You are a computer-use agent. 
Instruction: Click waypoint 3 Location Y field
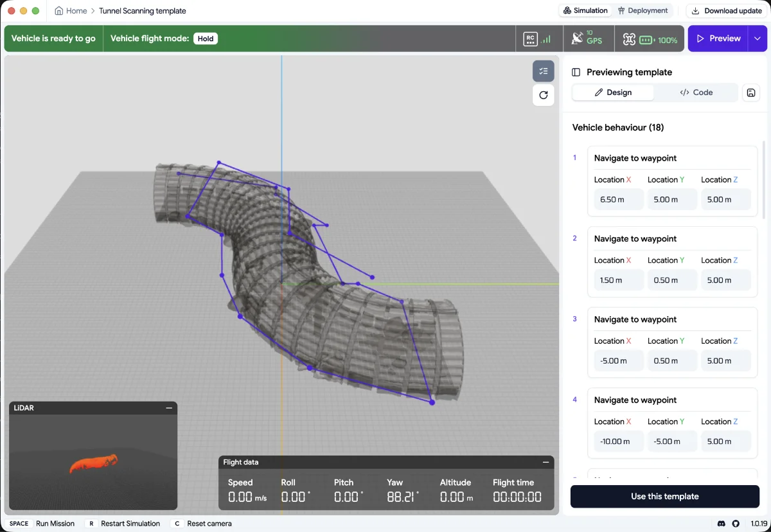(x=672, y=361)
